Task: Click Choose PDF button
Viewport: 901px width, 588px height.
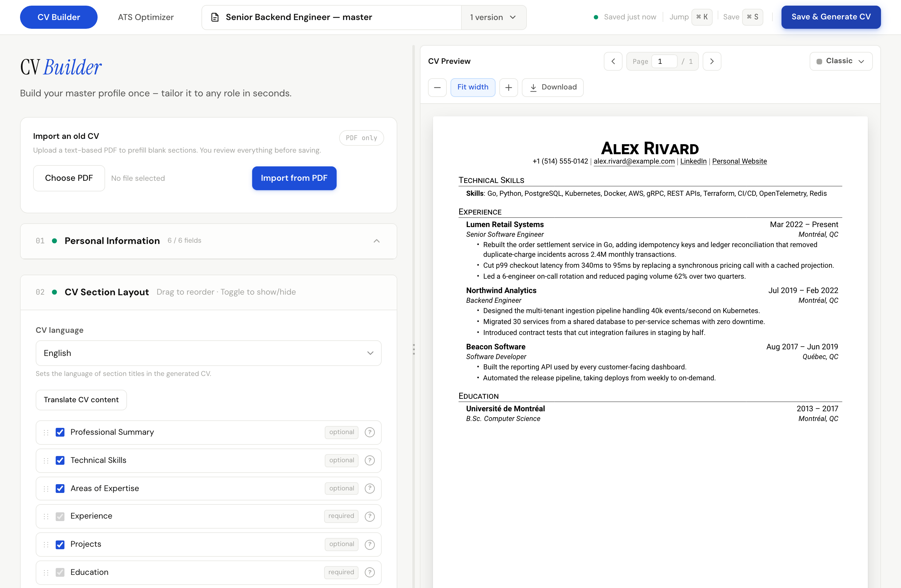Action: [x=69, y=178]
